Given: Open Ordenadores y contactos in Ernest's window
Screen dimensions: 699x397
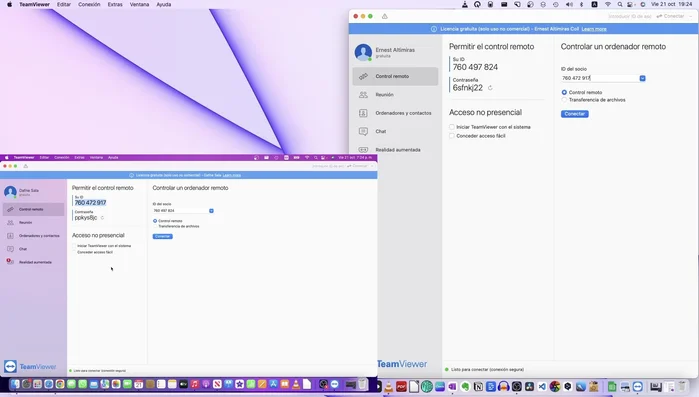Looking at the screenshot, I should [x=395, y=113].
